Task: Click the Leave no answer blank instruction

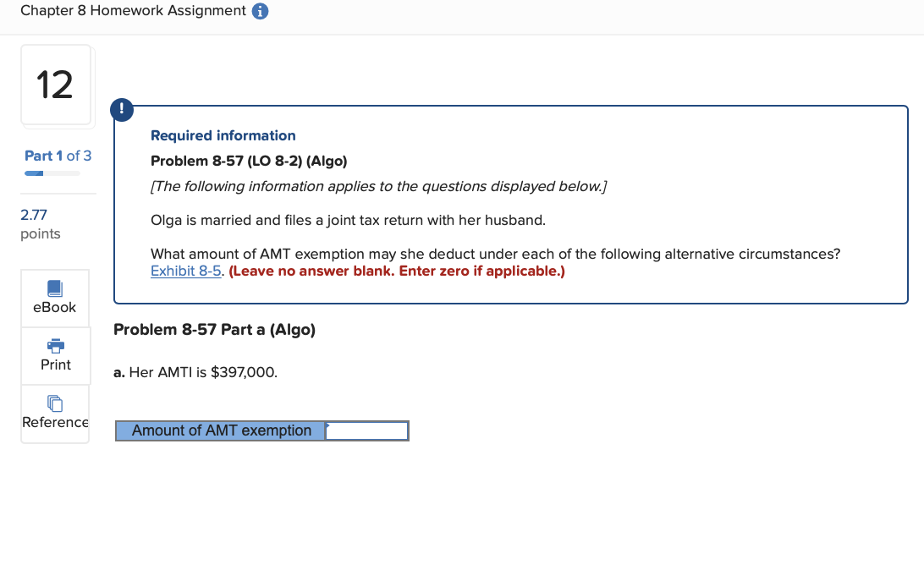Action: click(x=397, y=271)
